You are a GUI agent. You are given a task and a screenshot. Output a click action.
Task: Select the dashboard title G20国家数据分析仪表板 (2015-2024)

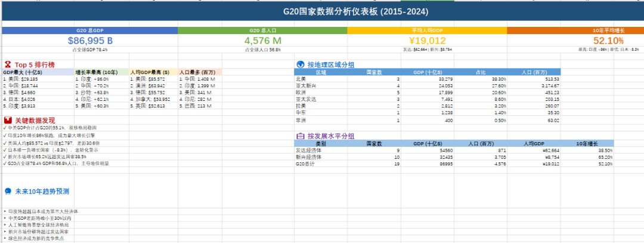pyautogui.click(x=357, y=11)
